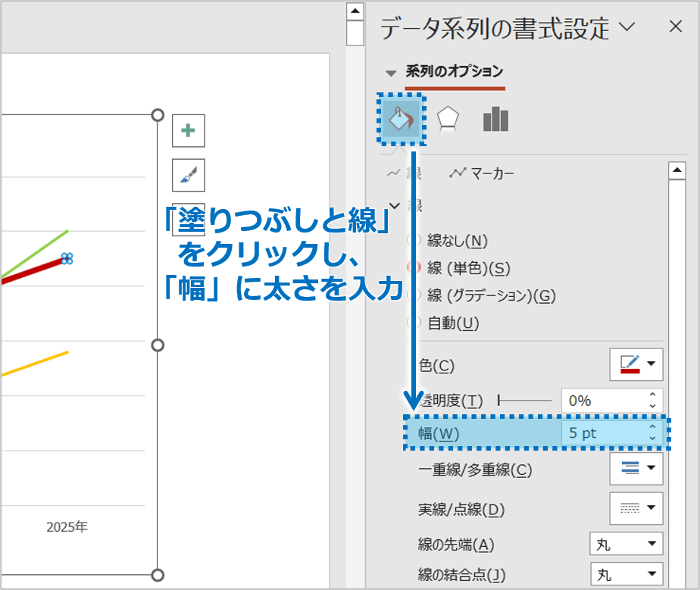Viewport: 700px width, 590px height.
Task: Close the データ系列の書式設定 pane
Action: (676, 27)
